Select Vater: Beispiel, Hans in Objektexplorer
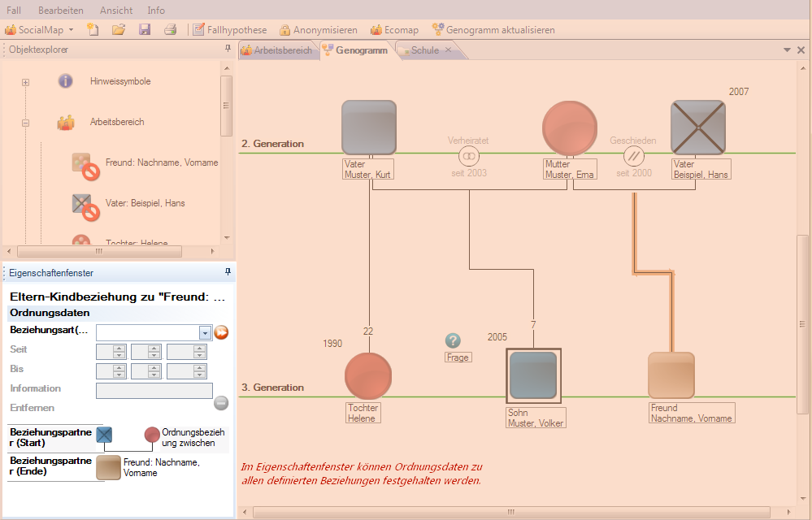 point(145,203)
